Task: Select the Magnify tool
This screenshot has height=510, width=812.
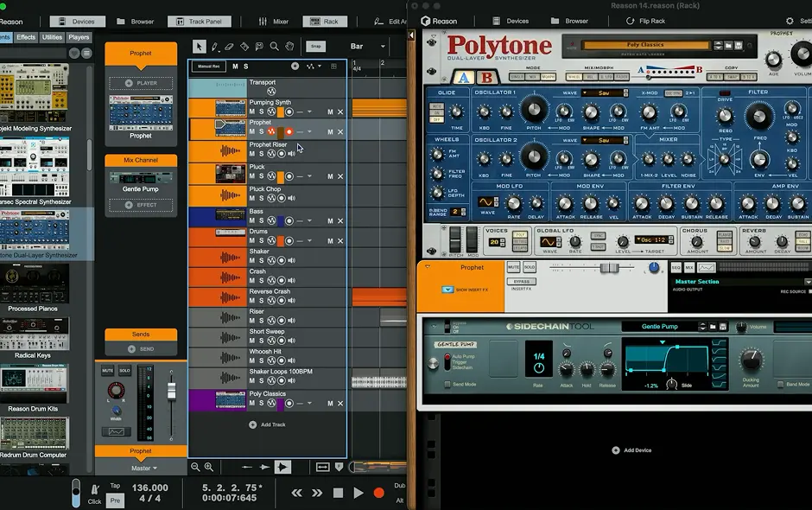Action: [274, 47]
